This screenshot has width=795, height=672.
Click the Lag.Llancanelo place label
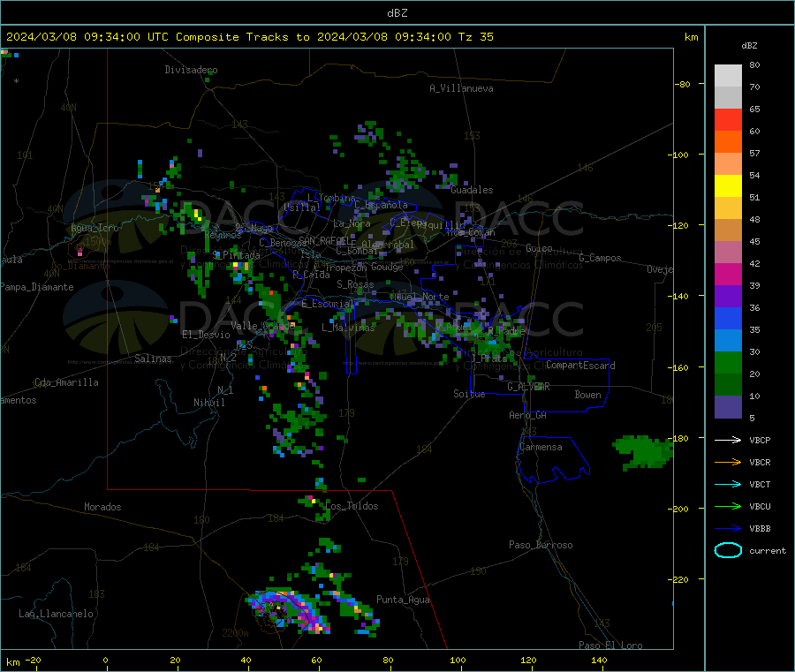[56, 614]
